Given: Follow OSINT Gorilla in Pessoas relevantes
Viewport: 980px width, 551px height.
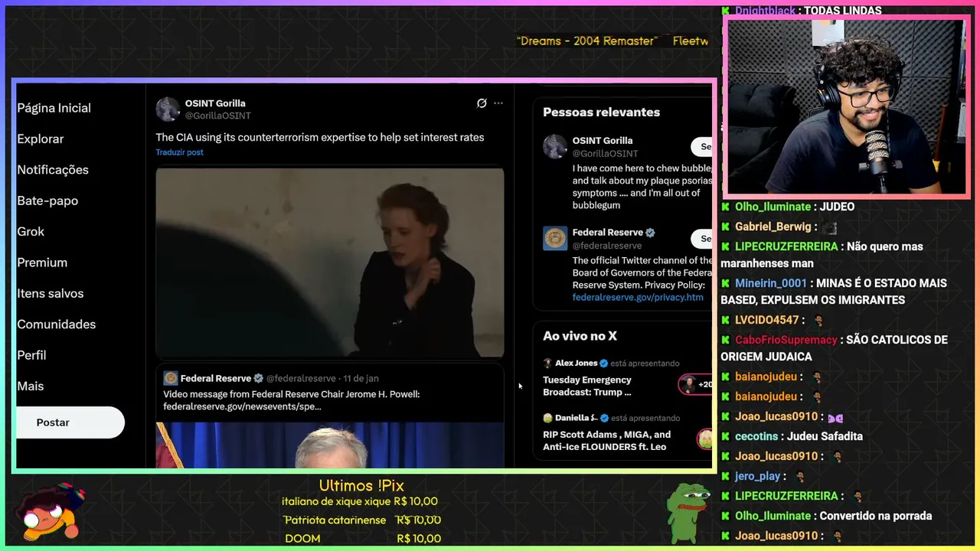Looking at the screenshot, I should 701,146.
